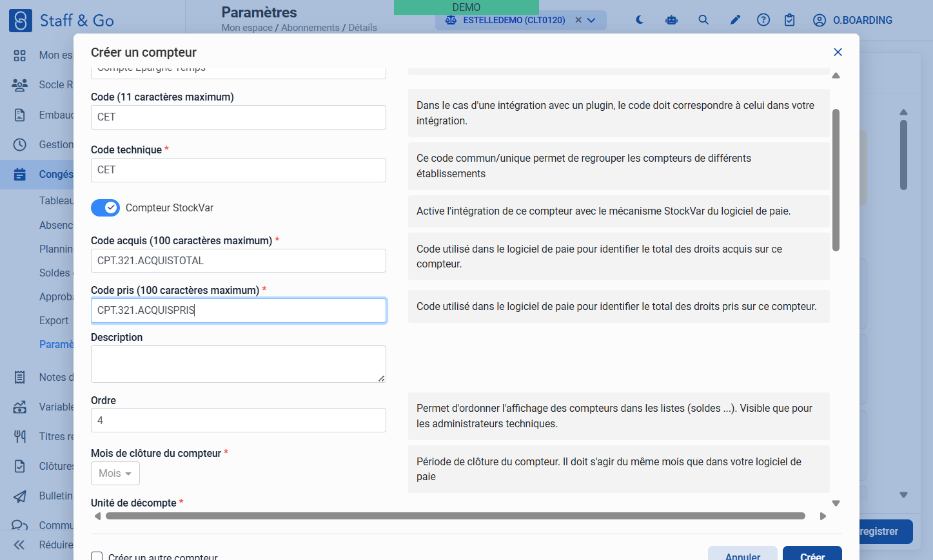This screenshot has height=560, width=933.
Task: Follow the Mon espace breadcrumb link
Action: (x=247, y=28)
